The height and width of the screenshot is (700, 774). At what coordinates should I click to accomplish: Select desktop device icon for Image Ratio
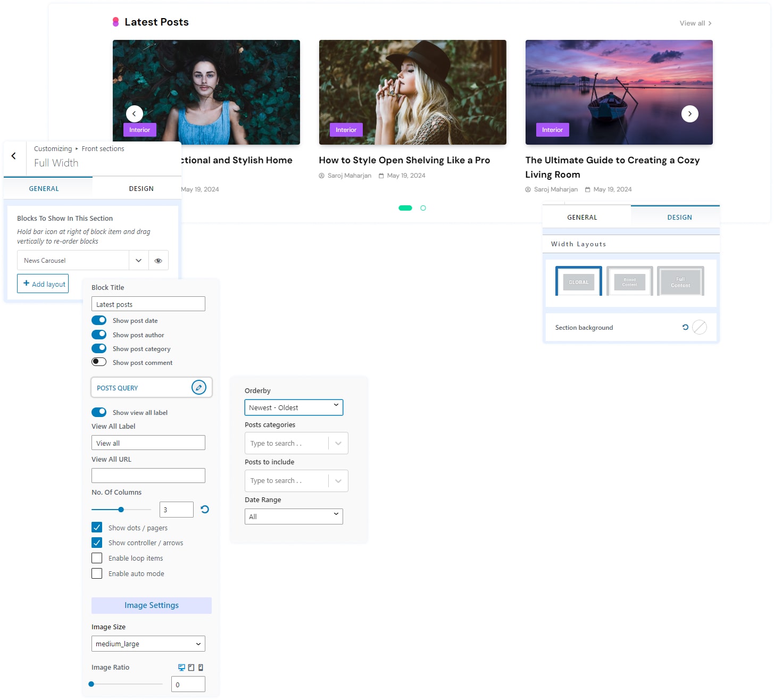coord(181,668)
